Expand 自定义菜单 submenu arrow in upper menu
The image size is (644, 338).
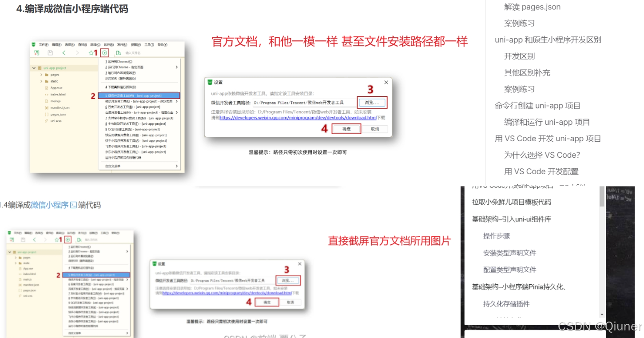tap(176, 166)
